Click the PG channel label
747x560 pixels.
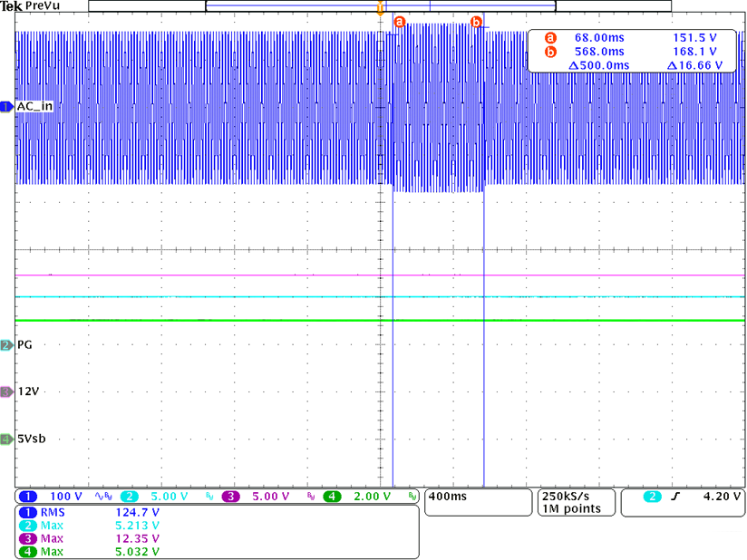24,344
